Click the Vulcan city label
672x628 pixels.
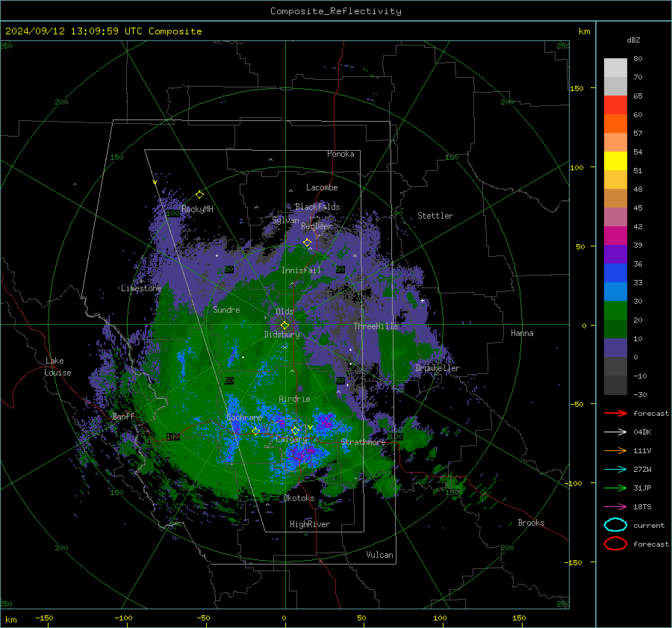[x=380, y=555]
